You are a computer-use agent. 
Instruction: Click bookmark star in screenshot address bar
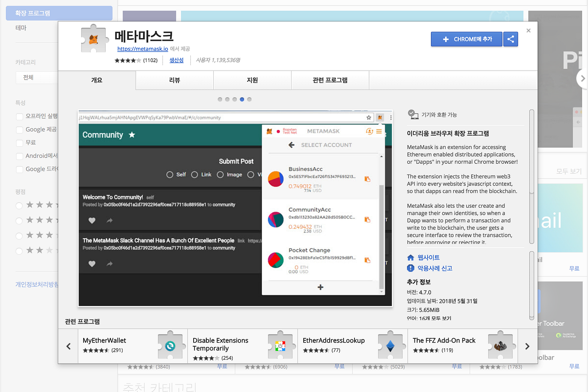click(x=369, y=118)
